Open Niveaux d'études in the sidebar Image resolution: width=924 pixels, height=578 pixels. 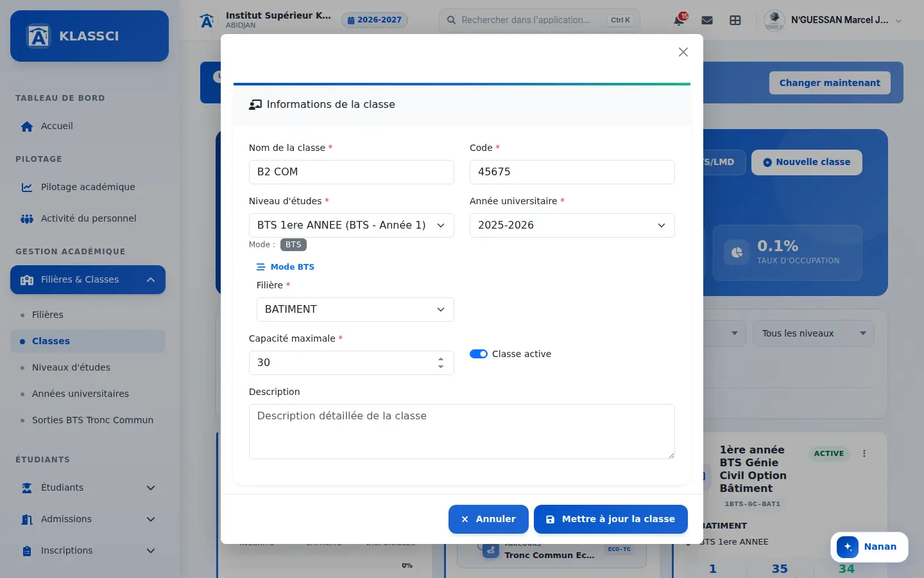point(88,367)
